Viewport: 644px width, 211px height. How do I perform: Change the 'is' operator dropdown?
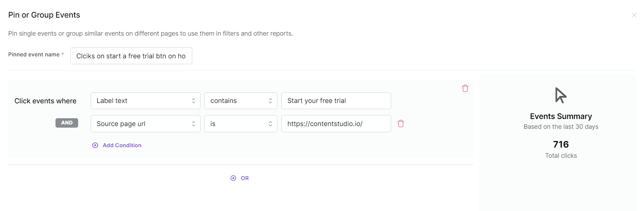click(x=241, y=124)
